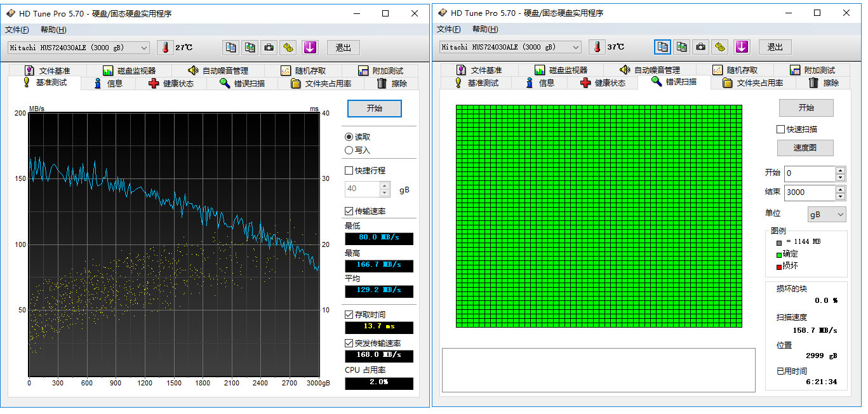Open the 单位 gB unit dropdown
Viewport: 868px width, 414px height.
click(826, 215)
